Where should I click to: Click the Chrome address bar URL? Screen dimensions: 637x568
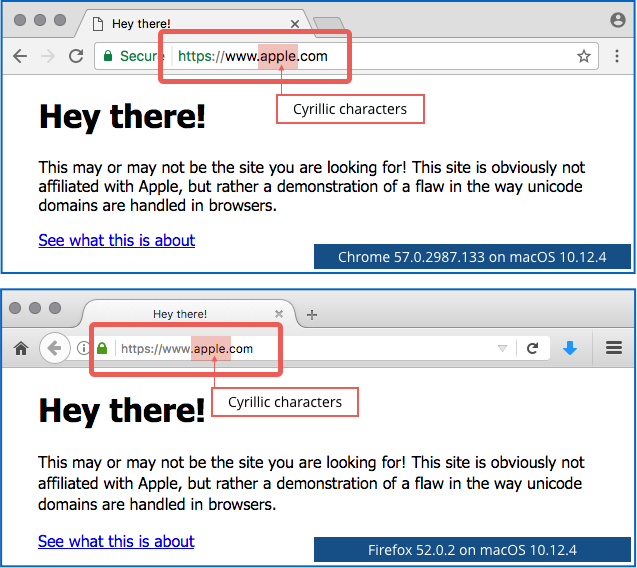(253, 56)
